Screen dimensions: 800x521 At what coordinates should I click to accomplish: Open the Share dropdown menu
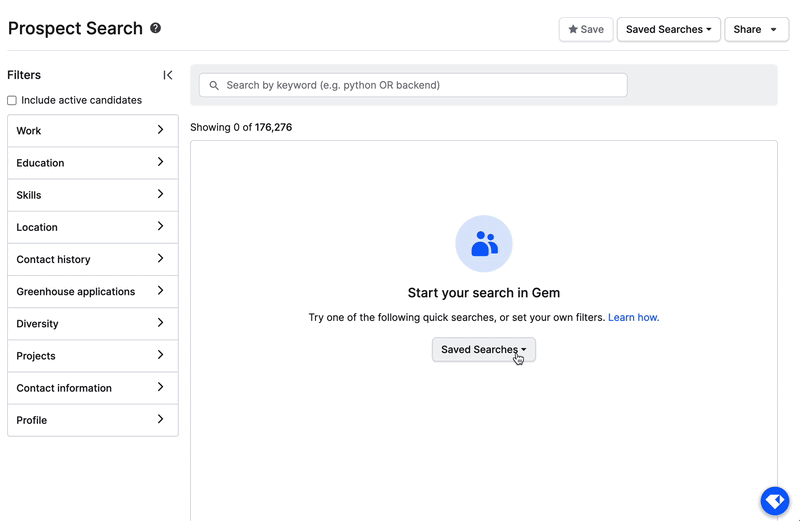click(755, 30)
